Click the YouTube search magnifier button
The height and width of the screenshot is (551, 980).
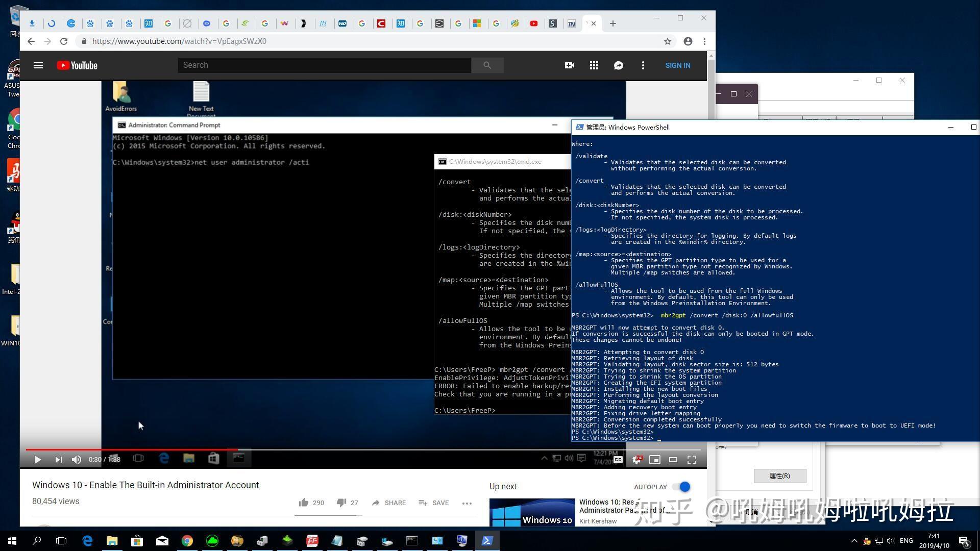(487, 65)
